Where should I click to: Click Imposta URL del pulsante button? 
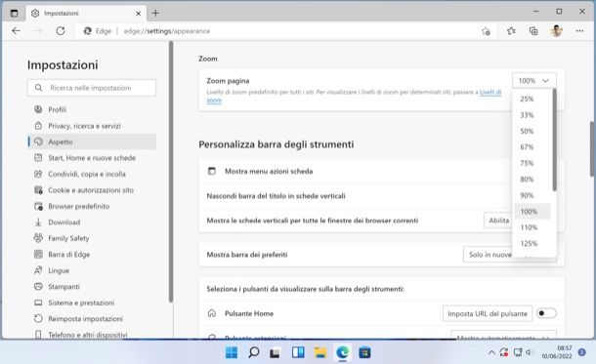tap(488, 313)
